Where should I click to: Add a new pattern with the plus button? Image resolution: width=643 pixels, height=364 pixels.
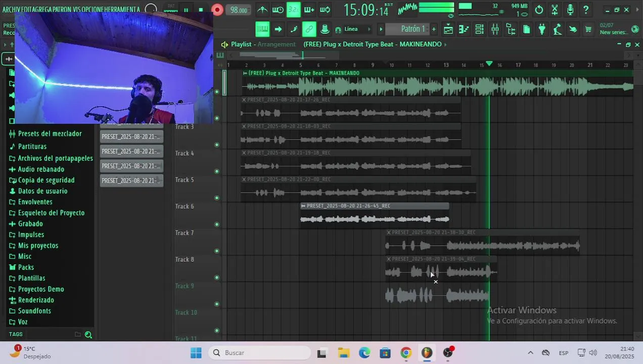[x=434, y=29]
